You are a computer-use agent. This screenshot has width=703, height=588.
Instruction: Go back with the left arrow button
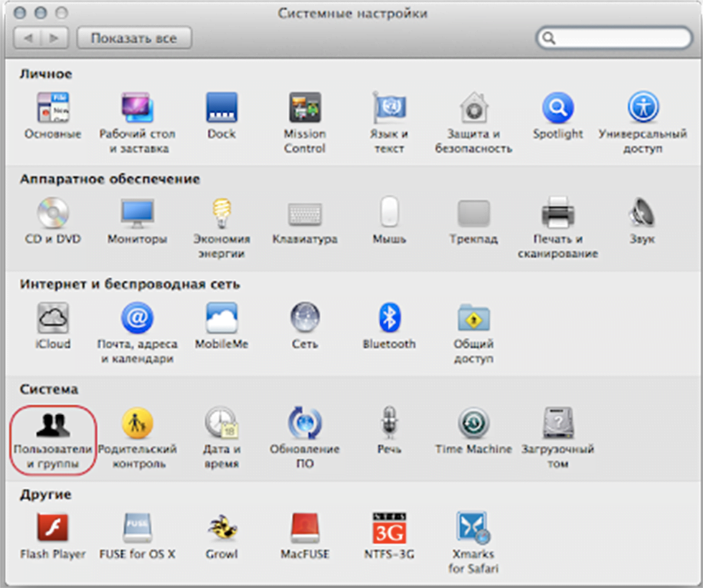point(28,38)
